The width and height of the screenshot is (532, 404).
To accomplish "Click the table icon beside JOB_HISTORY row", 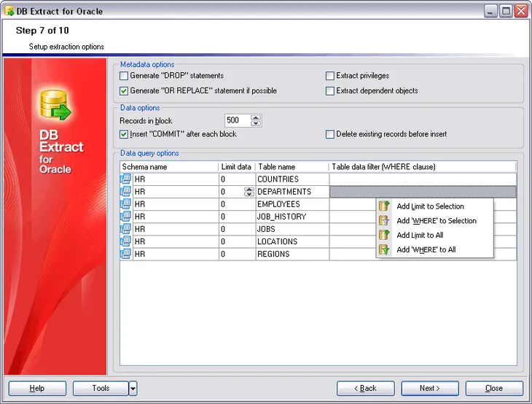I will click(x=125, y=217).
